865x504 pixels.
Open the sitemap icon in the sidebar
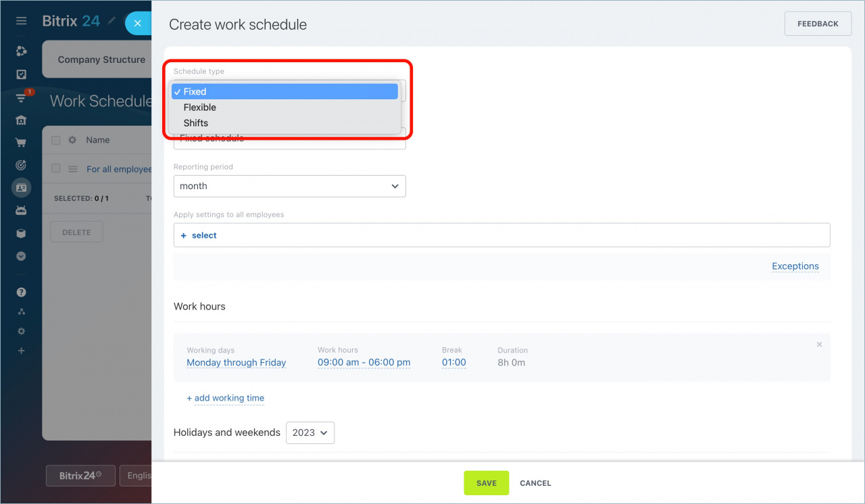tap(21, 311)
